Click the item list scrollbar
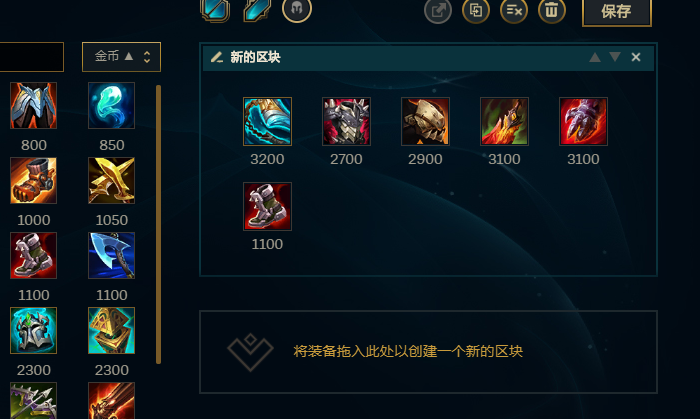The width and height of the screenshot is (700, 419). (158, 224)
